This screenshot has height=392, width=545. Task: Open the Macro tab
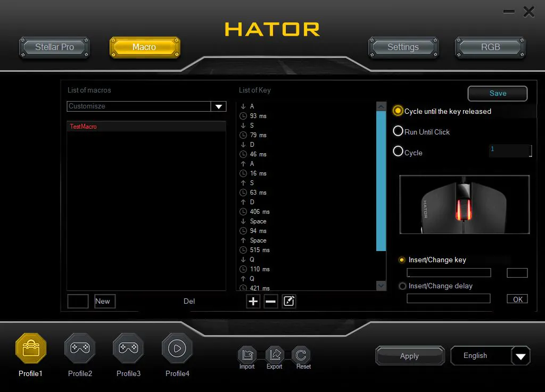(x=145, y=47)
